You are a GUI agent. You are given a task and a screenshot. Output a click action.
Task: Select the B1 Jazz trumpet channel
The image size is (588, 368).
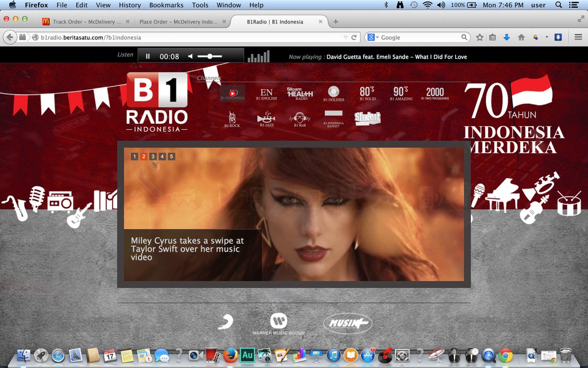(267, 120)
